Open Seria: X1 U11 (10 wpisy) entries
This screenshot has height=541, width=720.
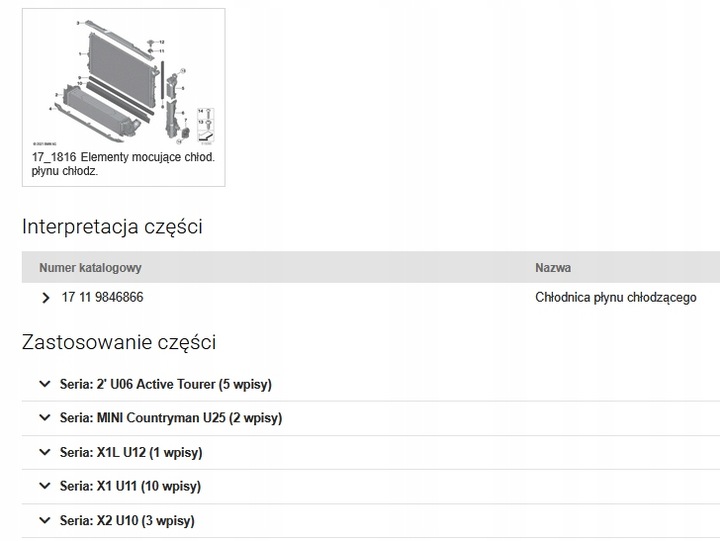[x=130, y=486]
